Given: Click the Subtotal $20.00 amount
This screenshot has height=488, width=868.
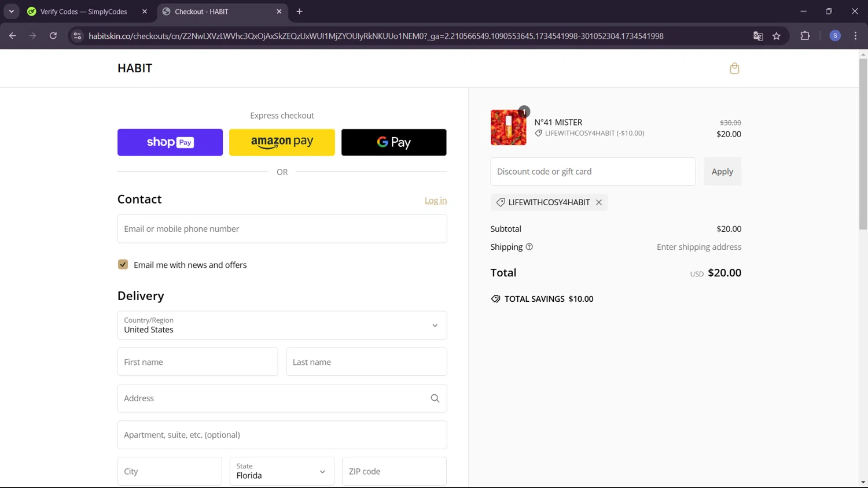Looking at the screenshot, I should coord(729,229).
